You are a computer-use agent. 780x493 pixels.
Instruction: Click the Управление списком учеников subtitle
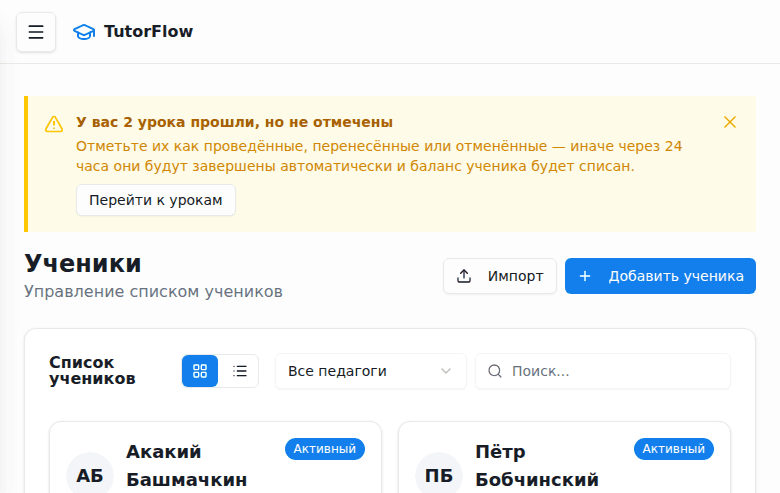tap(153, 292)
